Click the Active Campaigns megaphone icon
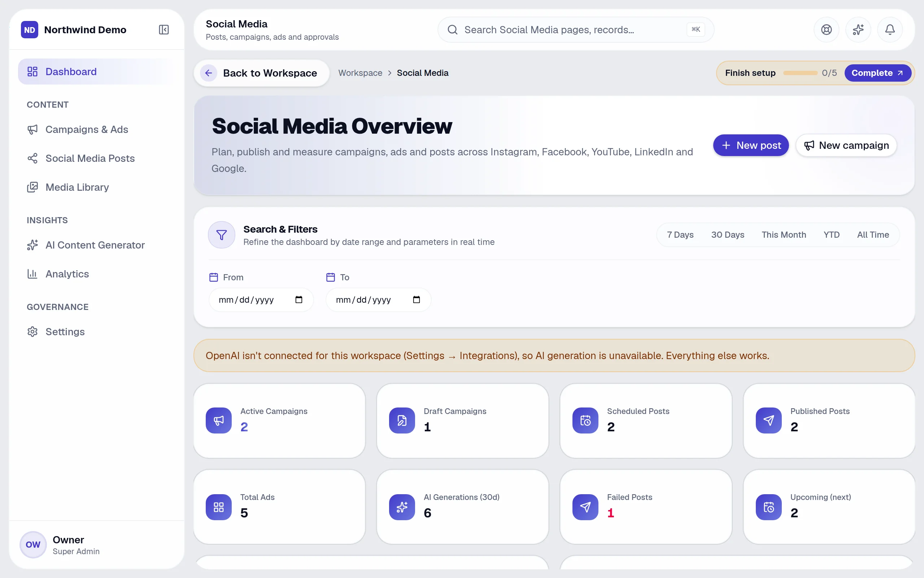 218,420
